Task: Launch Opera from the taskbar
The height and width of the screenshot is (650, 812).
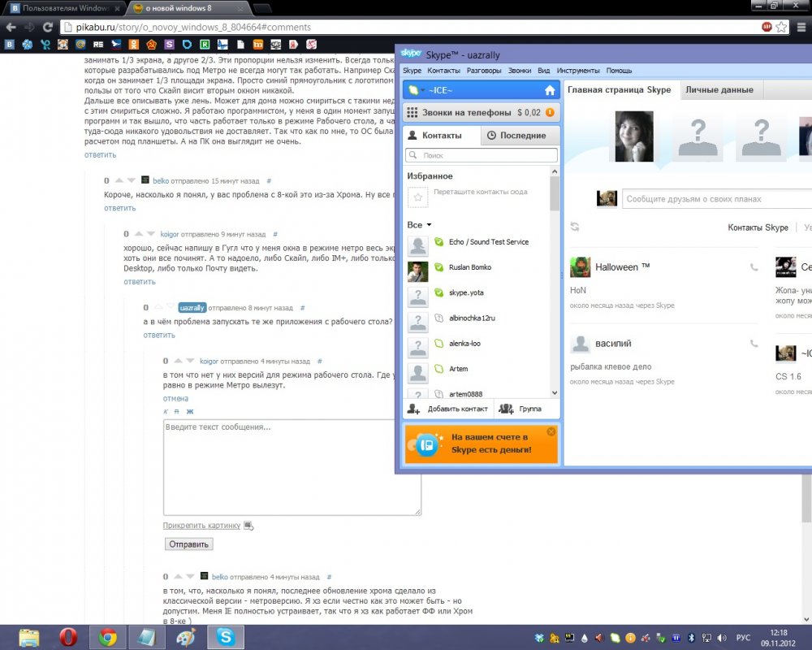Action: (68, 638)
